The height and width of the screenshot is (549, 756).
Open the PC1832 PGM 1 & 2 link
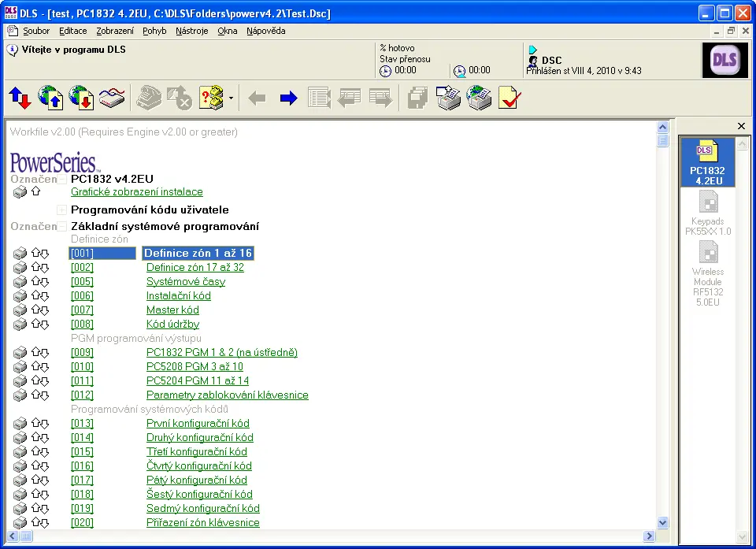point(222,353)
